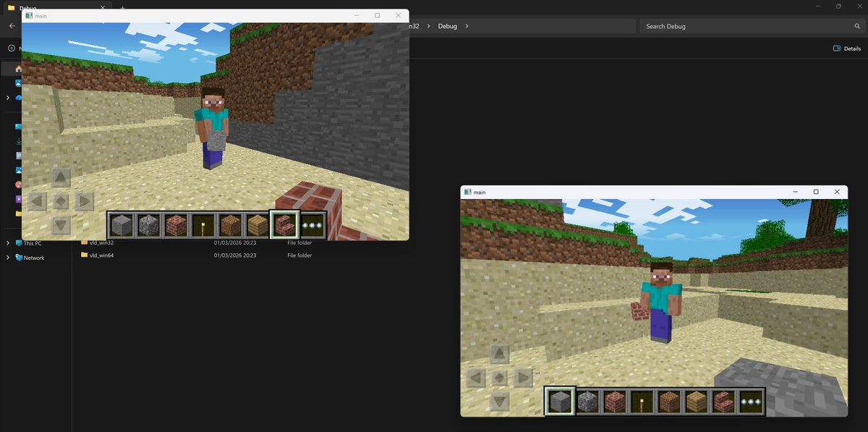The image size is (868, 432).
Task: Choose torch slot in lower game window's hotbar
Action: (642, 401)
